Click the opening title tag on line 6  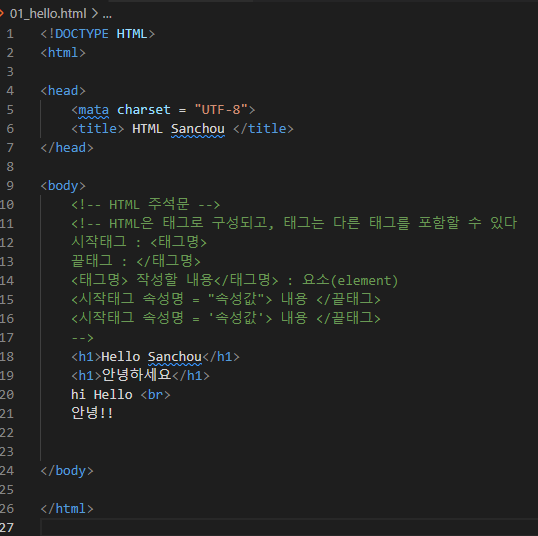(98, 129)
